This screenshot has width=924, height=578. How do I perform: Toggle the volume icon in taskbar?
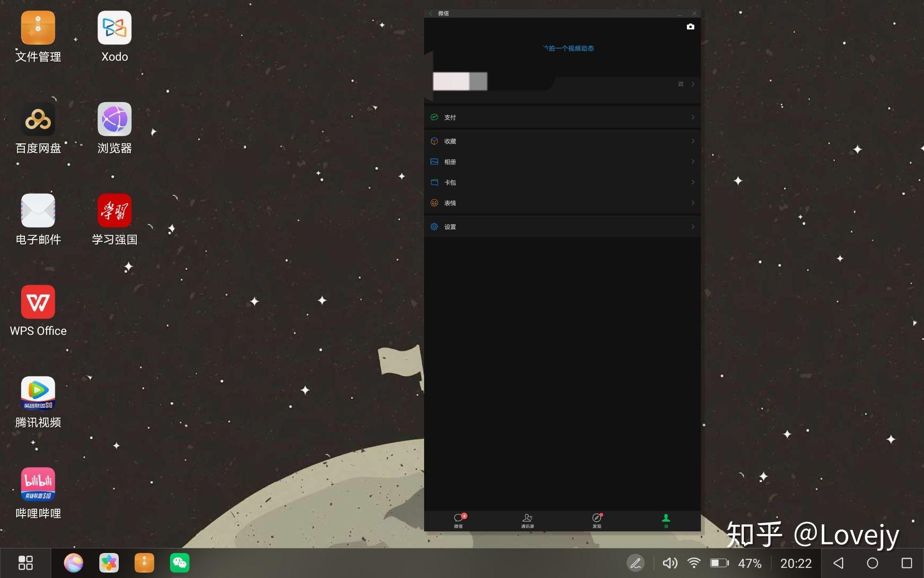[669, 563]
